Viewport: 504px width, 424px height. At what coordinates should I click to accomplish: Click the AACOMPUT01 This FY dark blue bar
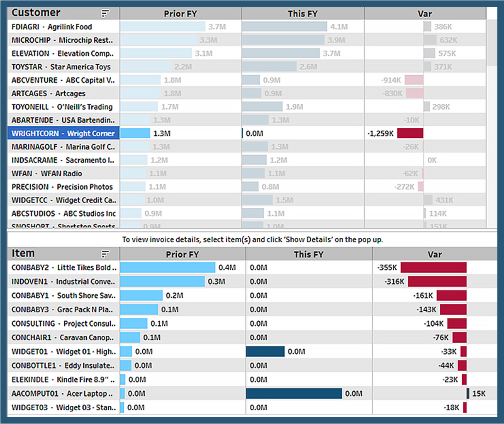(294, 393)
